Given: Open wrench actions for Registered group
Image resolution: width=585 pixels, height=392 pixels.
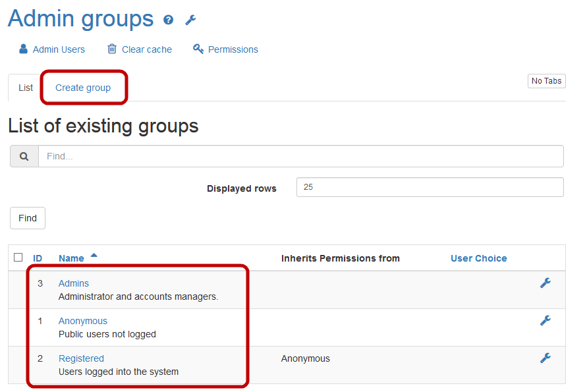Looking at the screenshot, I should click(x=545, y=358).
